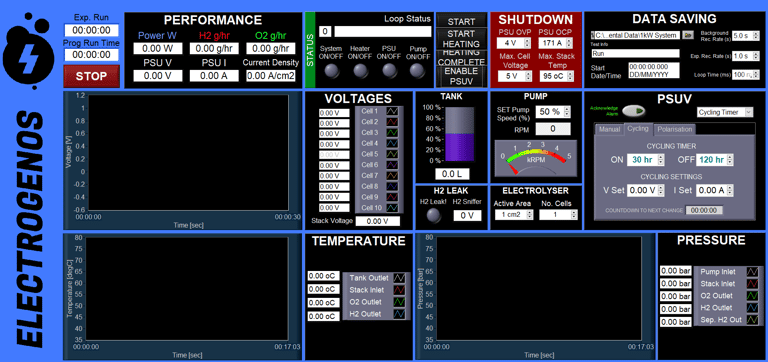The image size is (768, 362).
Task: Switch to the Manual tab
Action: 609,129
